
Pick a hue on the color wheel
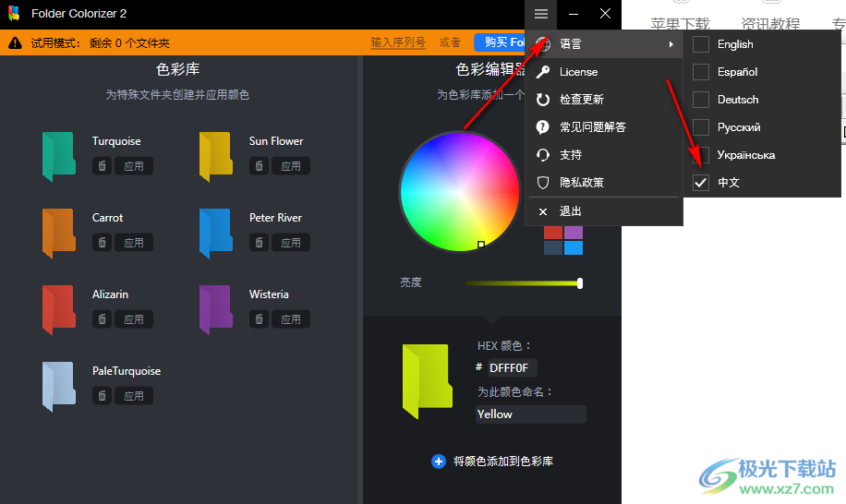tap(459, 192)
